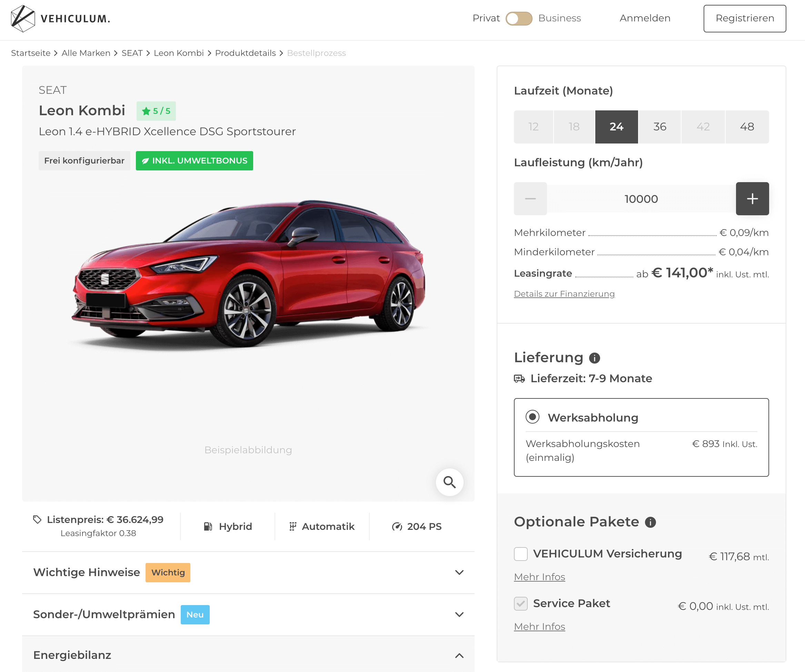Click the '€ 117,68 mtl.' insurance price
805x672 pixels.
pos(739,557)
